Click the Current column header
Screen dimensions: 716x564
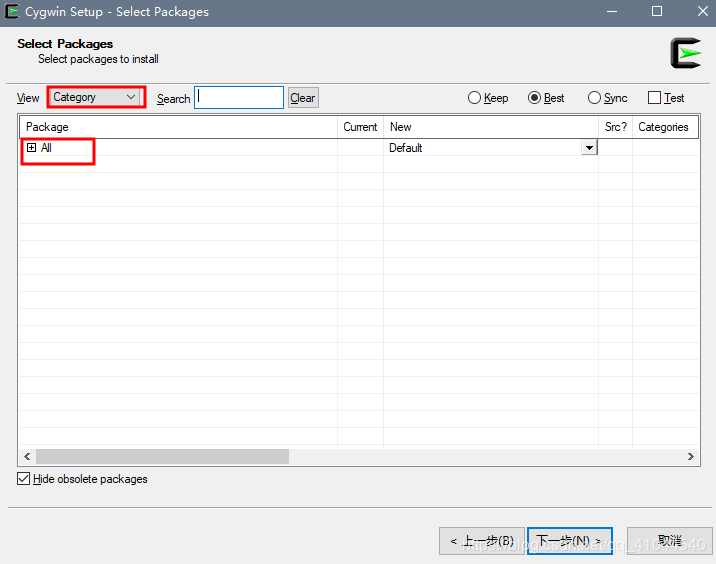360,127
